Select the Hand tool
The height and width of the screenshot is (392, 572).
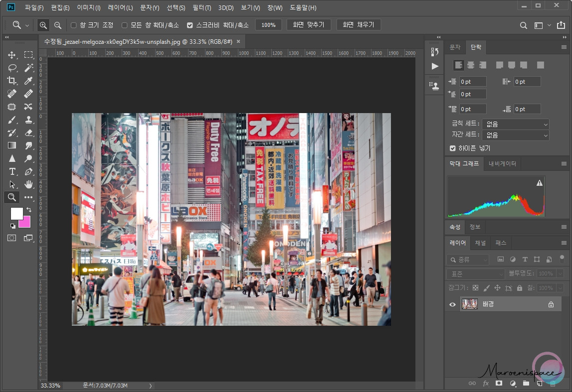(x=28, y=184)
